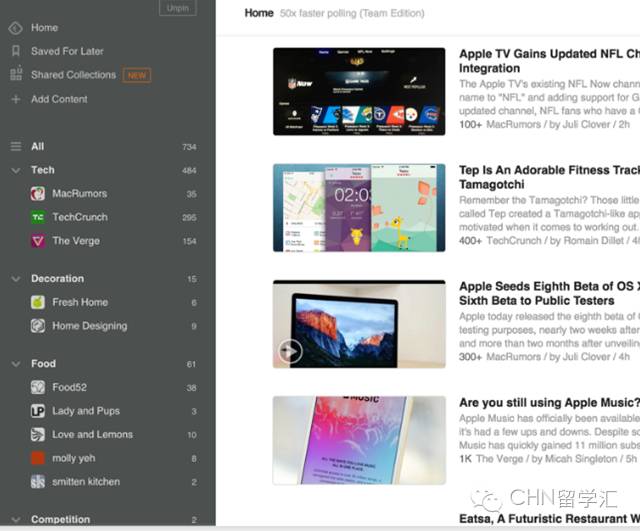Click the smitten kitchen feed icon

tap(38, 482)
